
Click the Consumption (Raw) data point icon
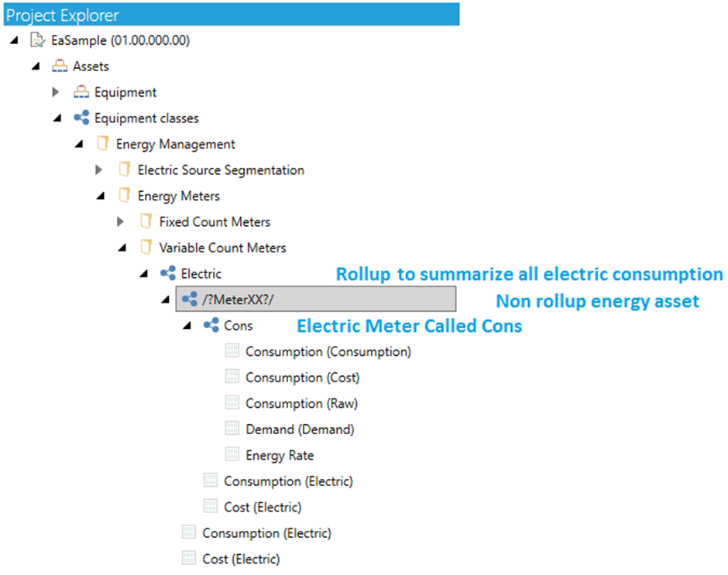[232, 402]
